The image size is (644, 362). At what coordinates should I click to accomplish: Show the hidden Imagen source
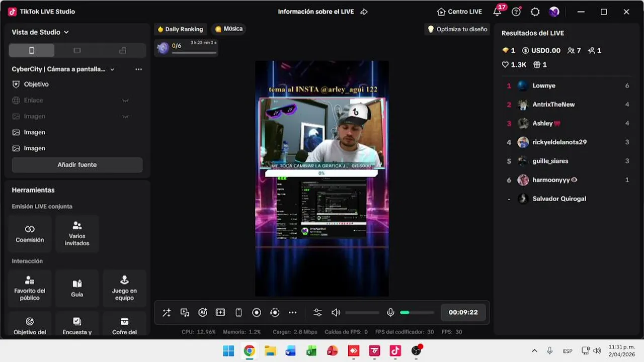pyautogui.click(x=126, y=116)
